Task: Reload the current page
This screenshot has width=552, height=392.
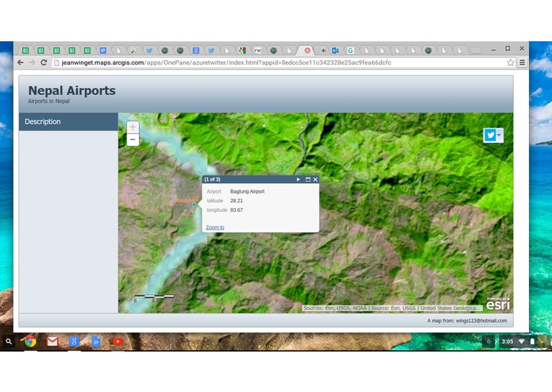Action: pyautogui.click(x=44, y=63)
